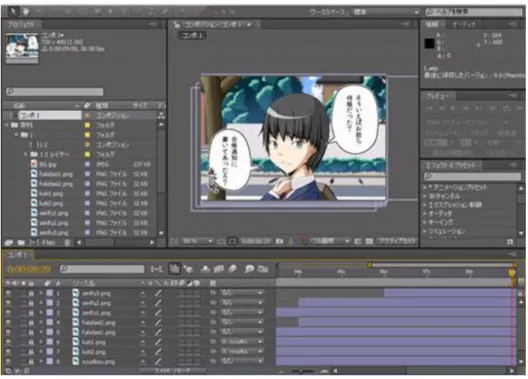
Task: Select the Selection arrow tool
Action: pos(13,12)
